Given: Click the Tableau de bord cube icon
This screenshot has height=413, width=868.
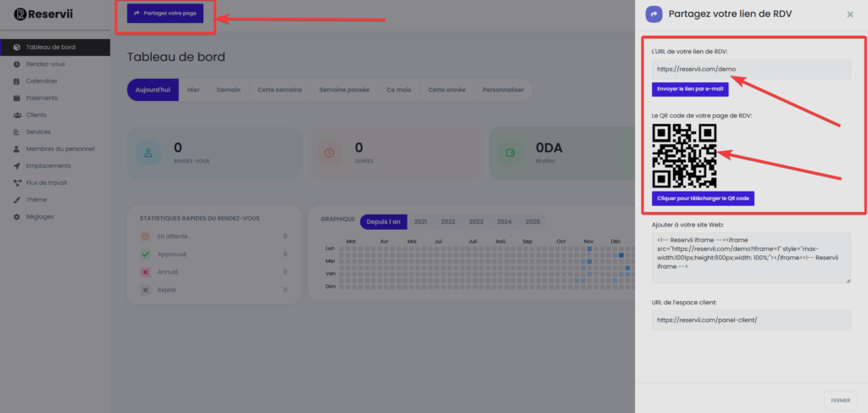Looking at the screenshot, I should (x=17, y=47).
